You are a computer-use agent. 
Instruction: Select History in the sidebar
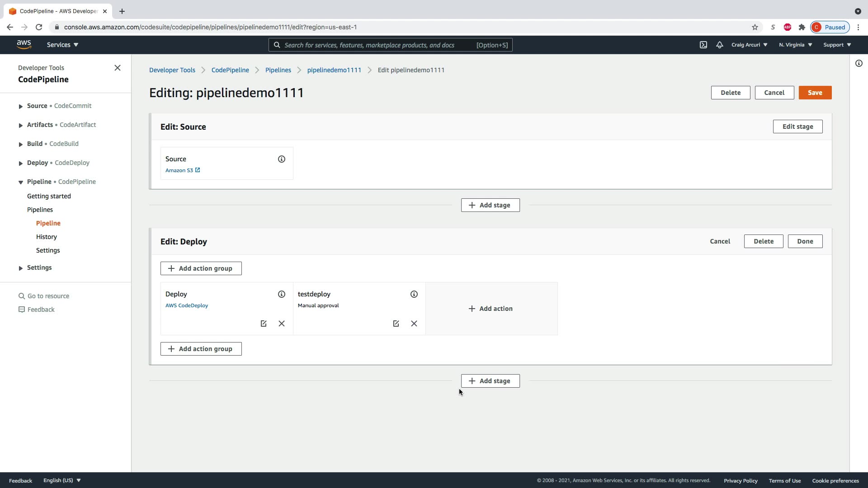tap(47, 237)
